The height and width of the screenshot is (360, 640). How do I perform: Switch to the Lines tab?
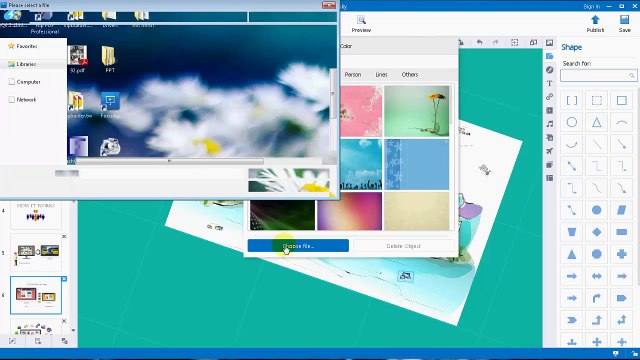pos(381,75)
